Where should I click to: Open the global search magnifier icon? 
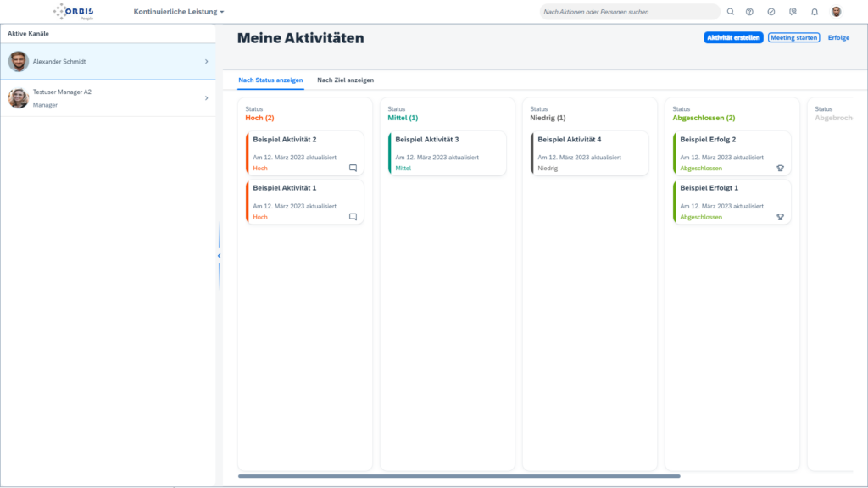point(730,11)
